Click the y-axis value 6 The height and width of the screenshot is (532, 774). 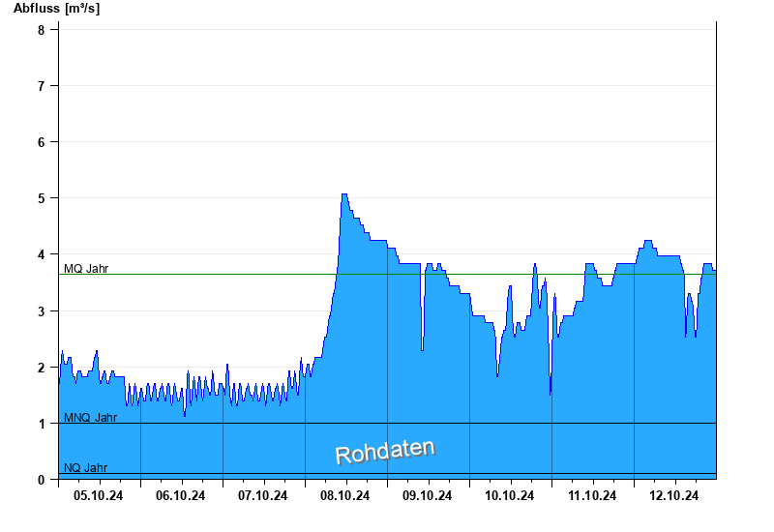tap(41, 142)
